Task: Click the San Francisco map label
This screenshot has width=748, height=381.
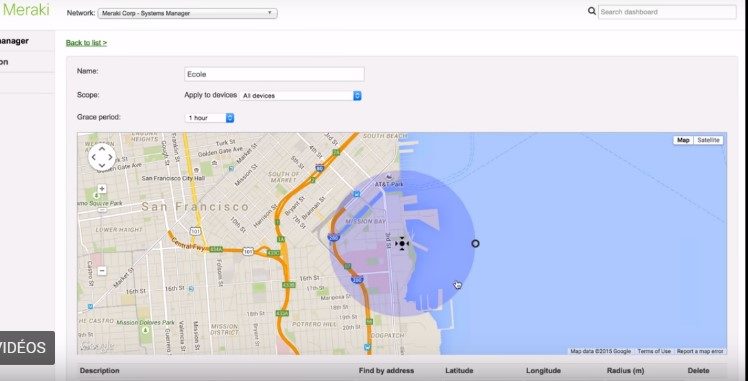Action: pos(195,207)
